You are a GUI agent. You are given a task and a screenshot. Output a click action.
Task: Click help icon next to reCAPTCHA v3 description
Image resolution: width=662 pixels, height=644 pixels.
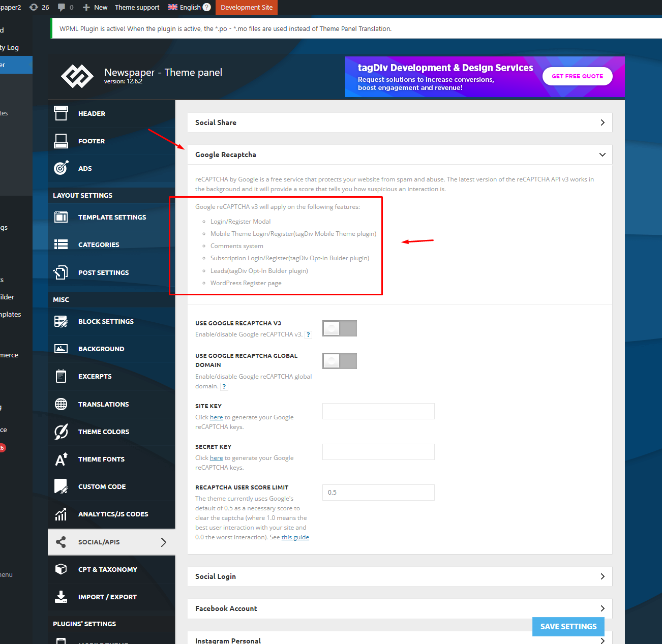[308, 334]
